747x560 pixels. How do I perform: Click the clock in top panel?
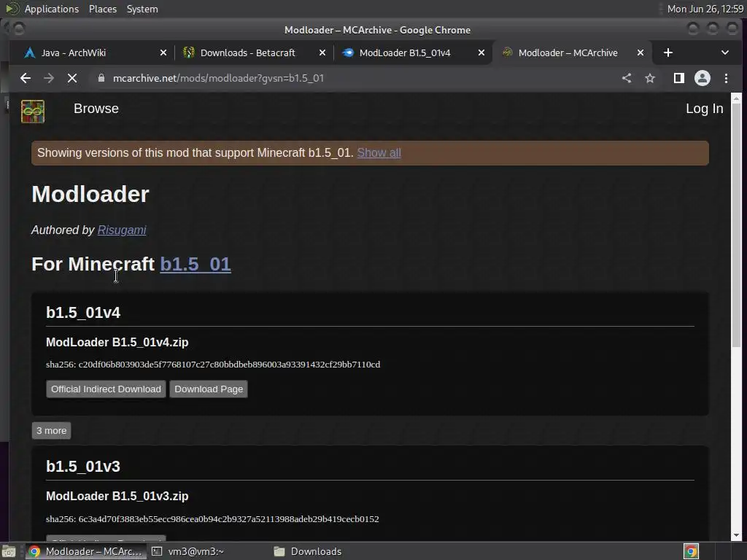point(705,9)
